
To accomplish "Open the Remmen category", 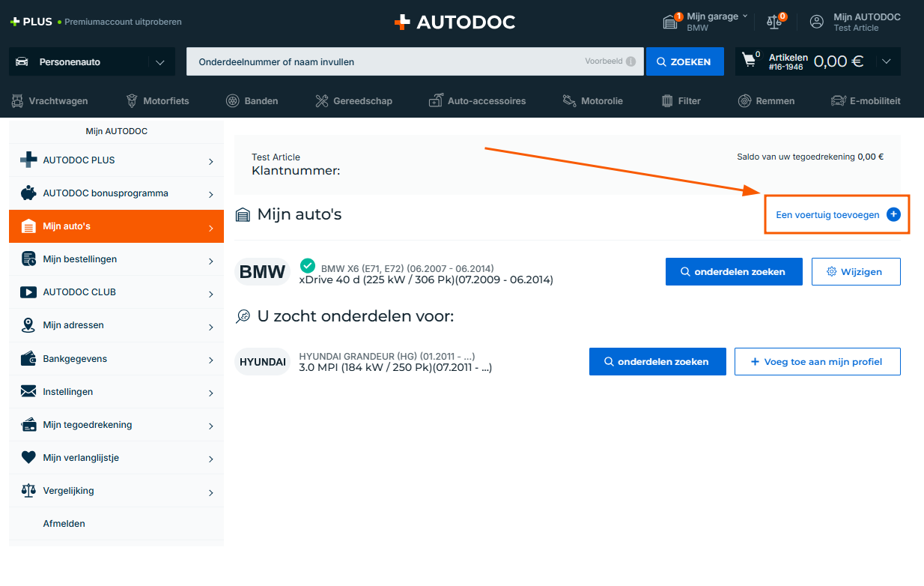I will pyautogui.click(x=766, y=100).
